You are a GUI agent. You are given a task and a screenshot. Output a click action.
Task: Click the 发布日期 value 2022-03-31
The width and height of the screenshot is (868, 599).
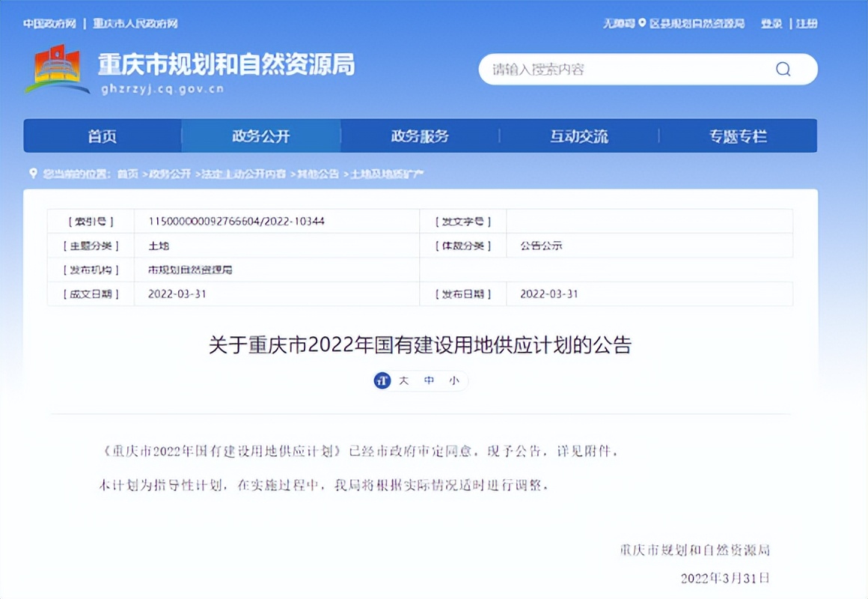click(x=549, y=294)
